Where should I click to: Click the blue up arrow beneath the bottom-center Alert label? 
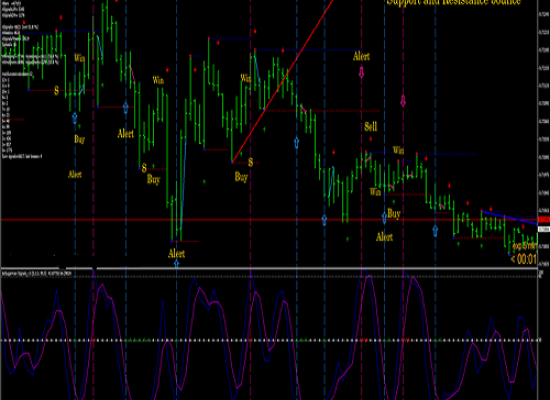pos(176,263)
